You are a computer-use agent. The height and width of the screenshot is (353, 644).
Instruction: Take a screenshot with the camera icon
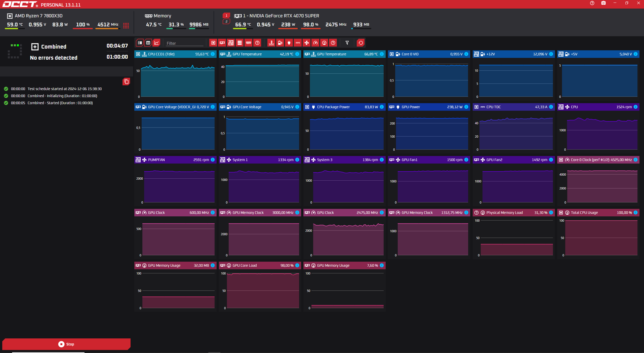coord(603,3)
